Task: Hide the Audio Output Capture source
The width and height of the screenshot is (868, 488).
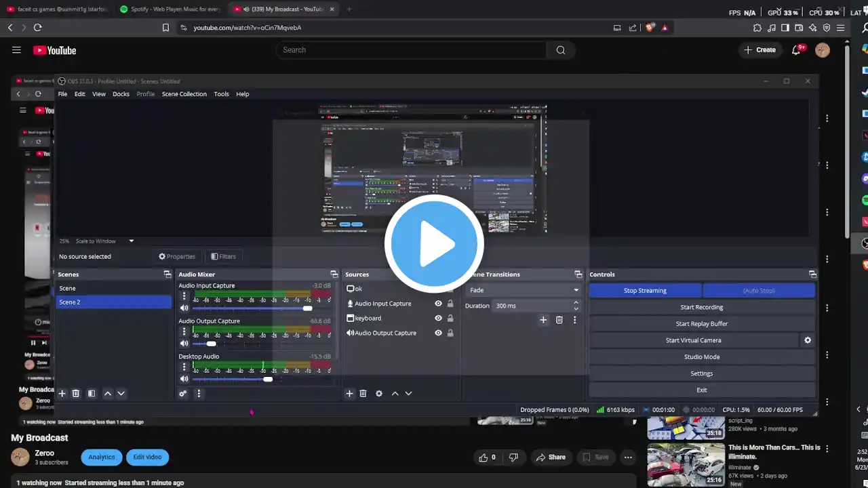Action: [438, 333]
